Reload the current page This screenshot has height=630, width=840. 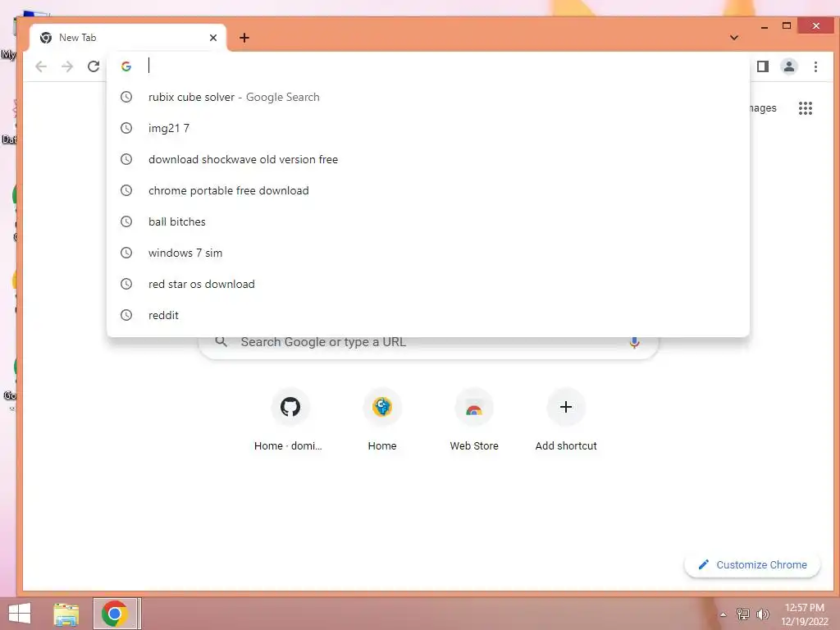tap(94, 66)
